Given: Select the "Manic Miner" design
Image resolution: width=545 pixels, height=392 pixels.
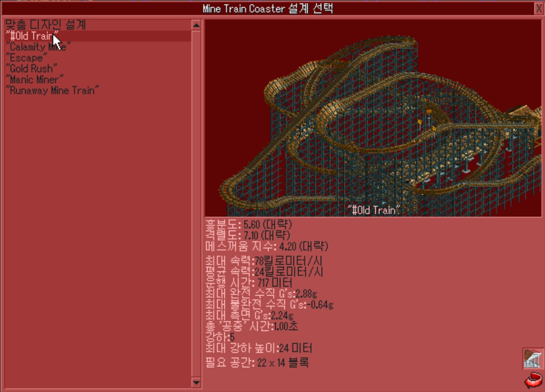Looking at the screenshot, I should [x=98, y=80].
